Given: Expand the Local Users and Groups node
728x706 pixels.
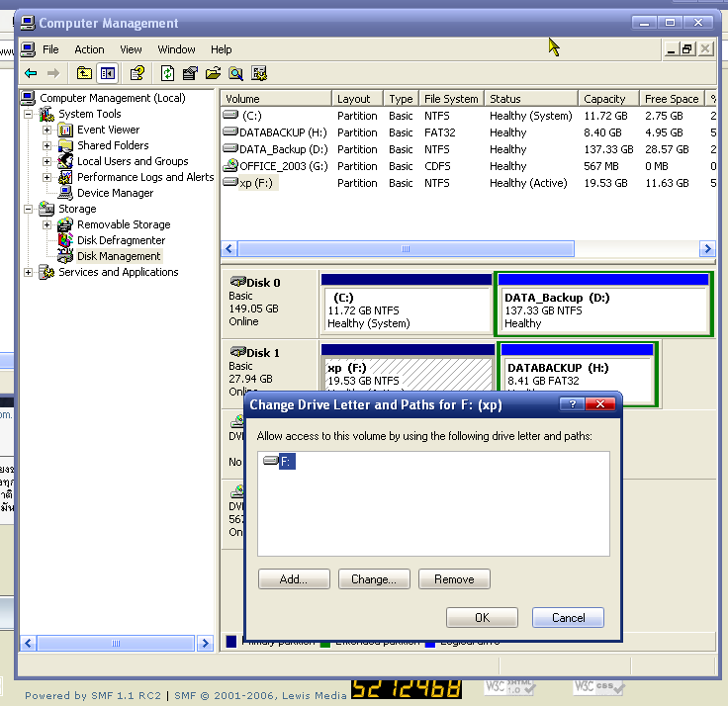Looking at the screenshot, I should [46, 161].
